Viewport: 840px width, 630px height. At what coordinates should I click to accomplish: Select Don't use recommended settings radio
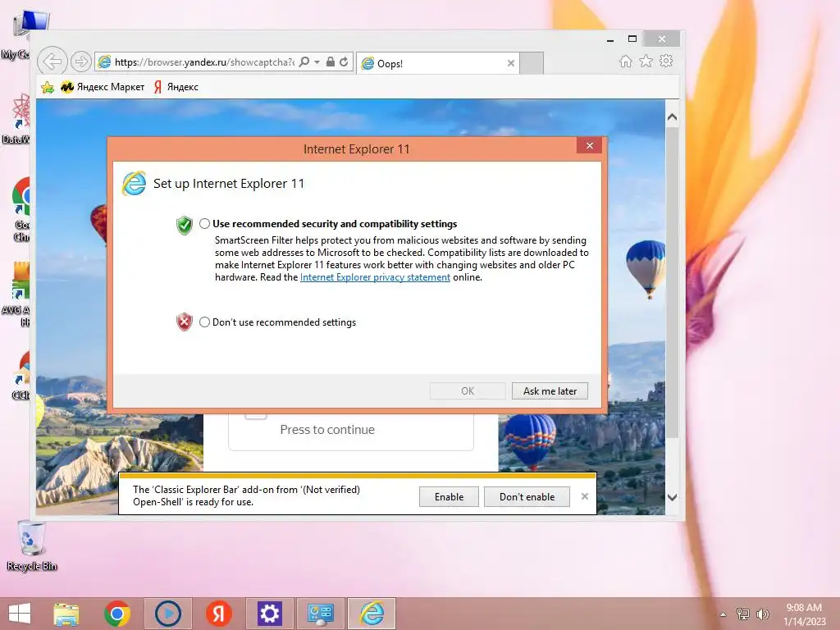point(204,322)
